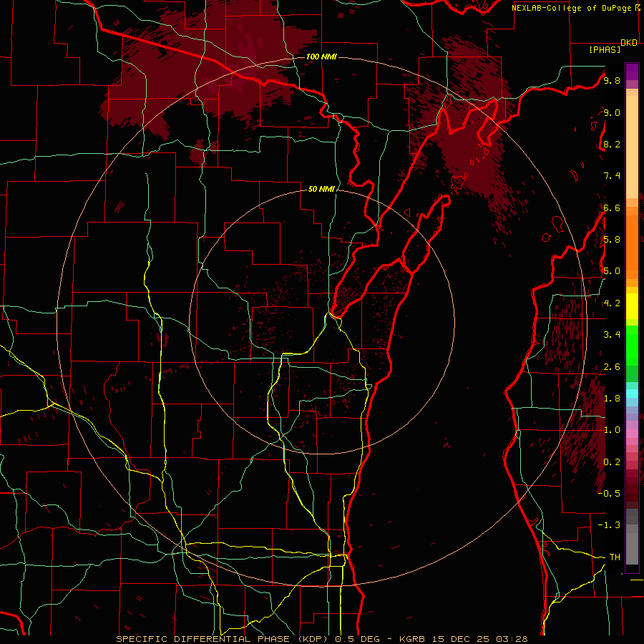Click the 1.0 scale value
The width and height of the screenshot is (644, 644).
coord(612,430)
